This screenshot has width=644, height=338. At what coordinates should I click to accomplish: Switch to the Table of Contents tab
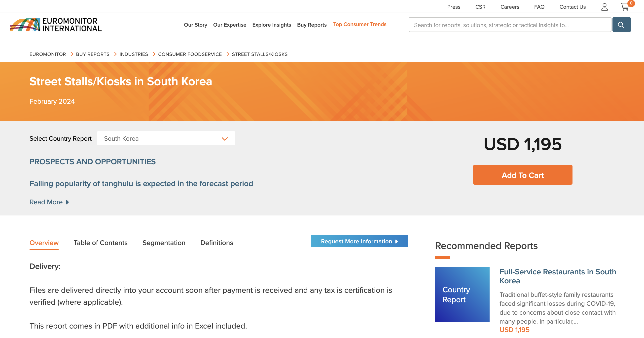tap(100, 243)
